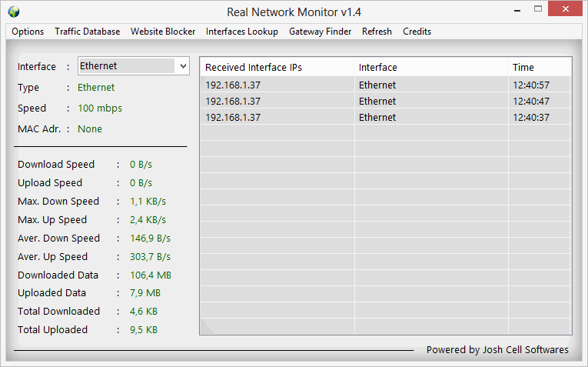Open the Options menu

[x=28, y=32]
